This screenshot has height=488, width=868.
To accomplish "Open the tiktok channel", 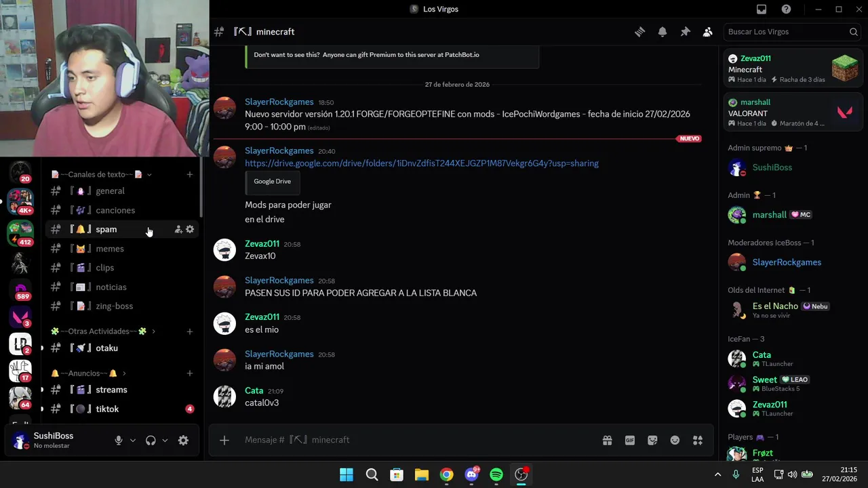I will point(123,409).
